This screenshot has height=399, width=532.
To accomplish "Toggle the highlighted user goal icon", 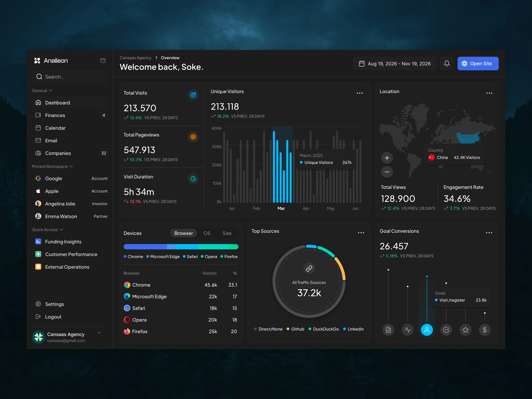I will click(x=427, y=330).
